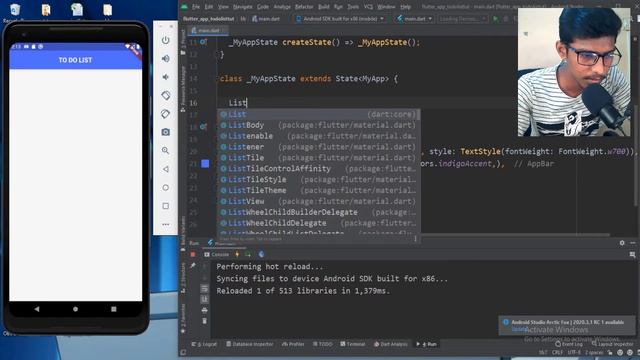Viewport: 640px width, 360px height.
Task: Select ListWheelChildBuilderDelegate completion suggestion
Action: 318,212
